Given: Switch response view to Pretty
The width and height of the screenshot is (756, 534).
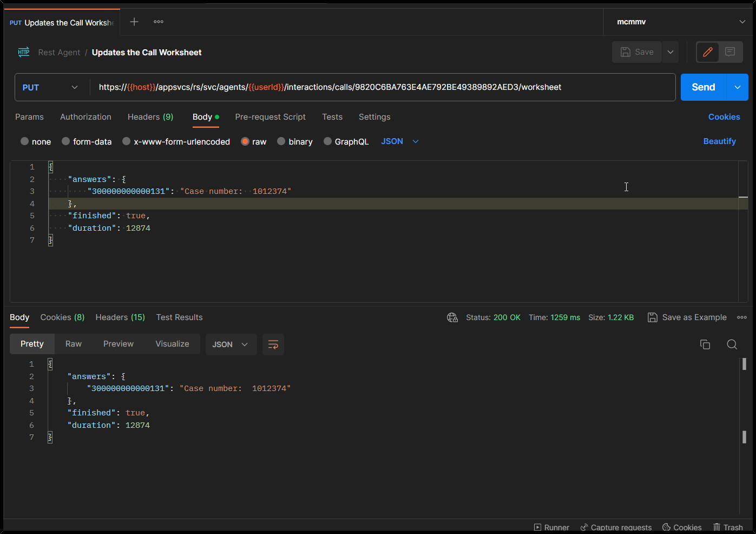Looking at the screenshot, I should pos(32,344).
